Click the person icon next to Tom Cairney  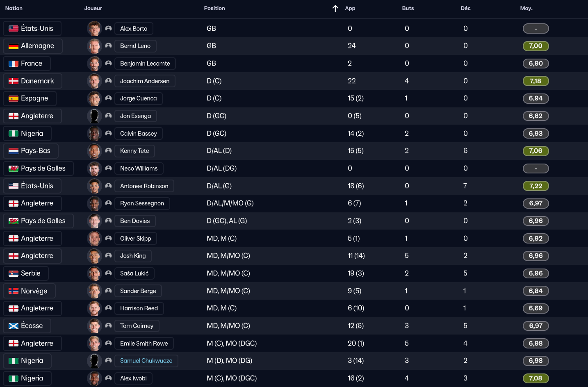108,326
